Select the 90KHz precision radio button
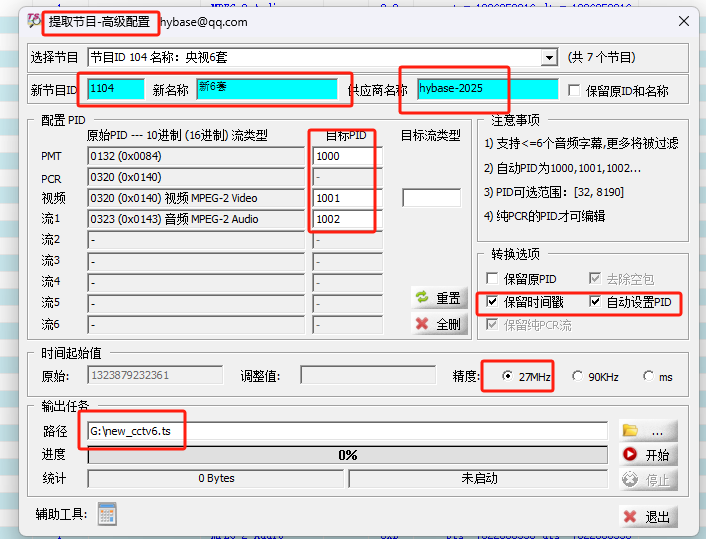Screen dimensions: 706x539 pos(578,377)
